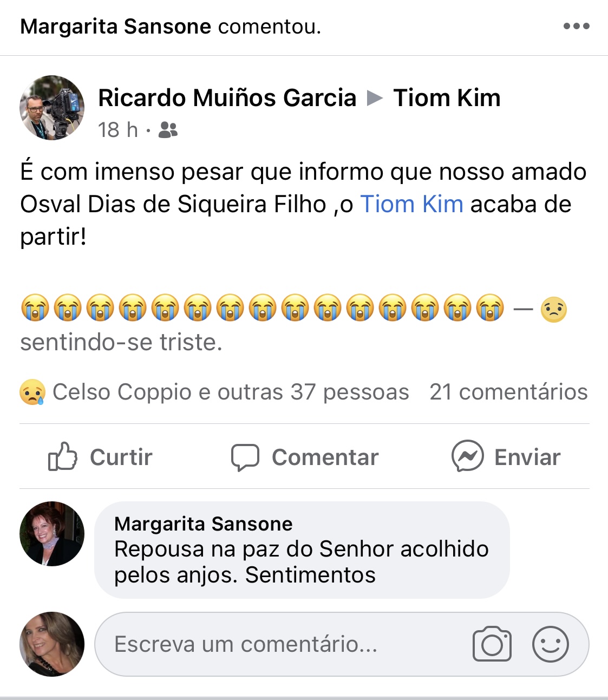
Task: Tap the friends audience privacy icon
Action: click(168, 130)
